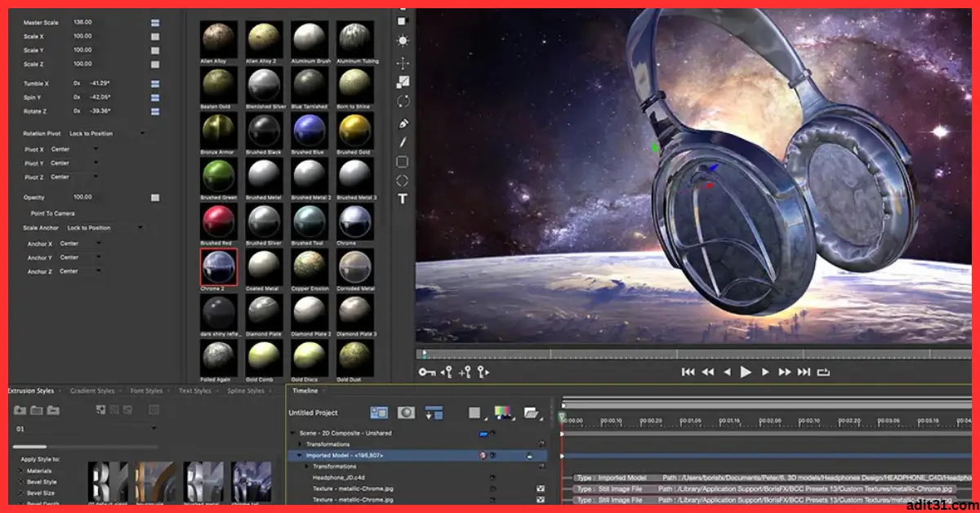Open the Anchor X dropdown
980x513 pixels.
pyautogui.click(x=80, y=243)
